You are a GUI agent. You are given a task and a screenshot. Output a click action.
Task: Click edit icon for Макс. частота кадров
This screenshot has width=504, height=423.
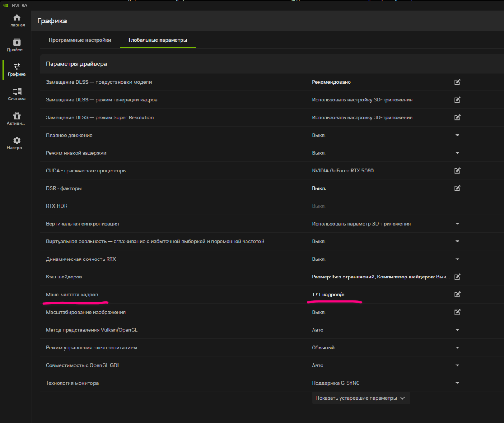coord(457,295)
